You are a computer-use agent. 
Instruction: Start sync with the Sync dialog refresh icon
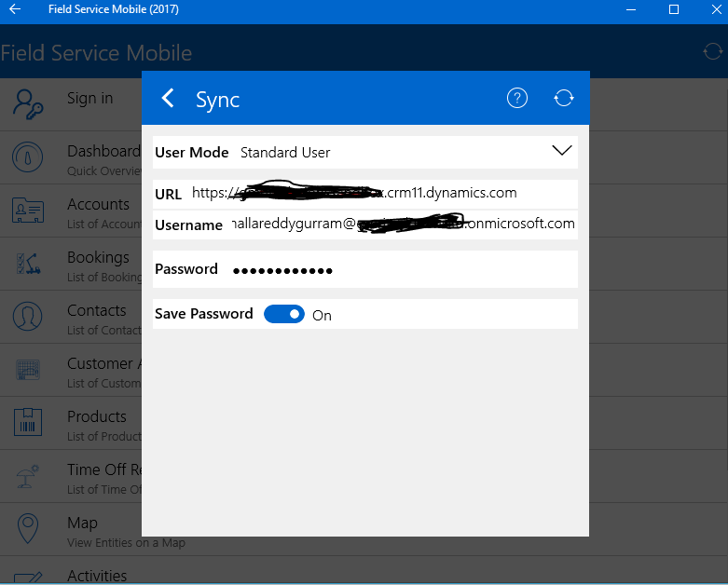tap(564, 99)
